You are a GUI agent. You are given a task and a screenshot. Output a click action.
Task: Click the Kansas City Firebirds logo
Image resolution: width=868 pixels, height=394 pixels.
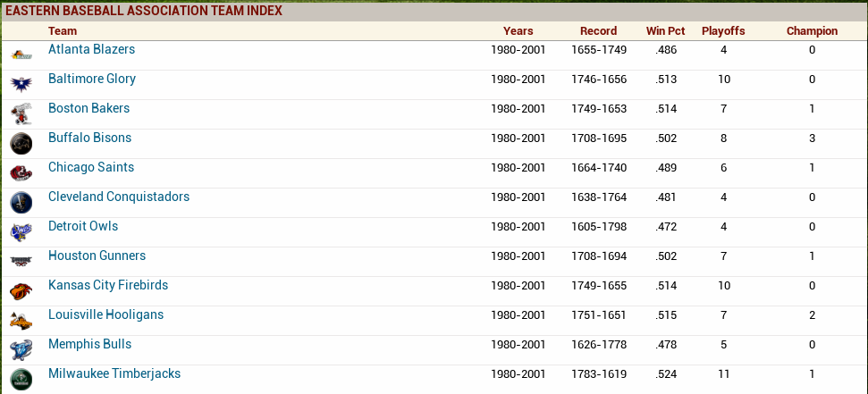click(21, 290)
